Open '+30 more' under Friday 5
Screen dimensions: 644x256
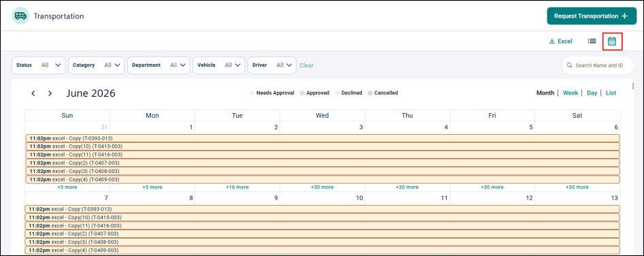click(492, 187)
